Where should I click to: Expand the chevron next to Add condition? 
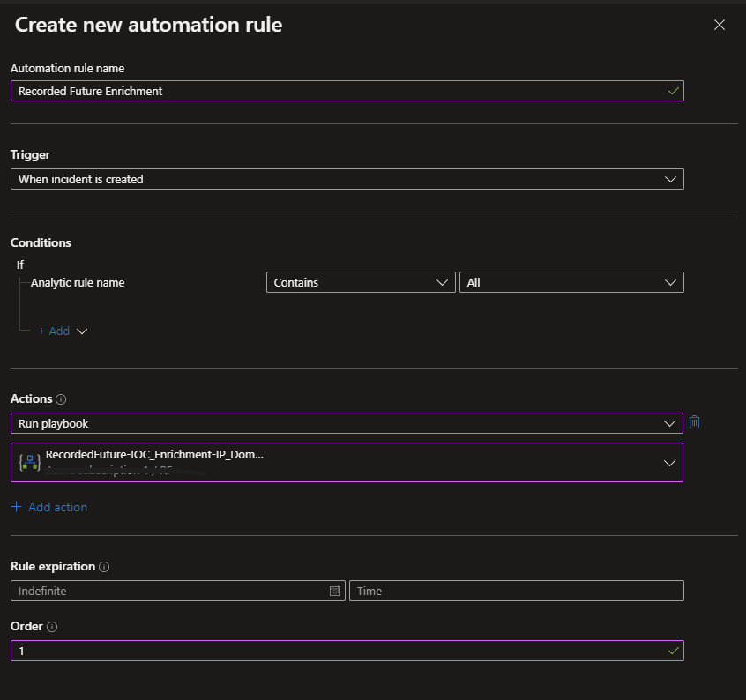tap(82, 331)
